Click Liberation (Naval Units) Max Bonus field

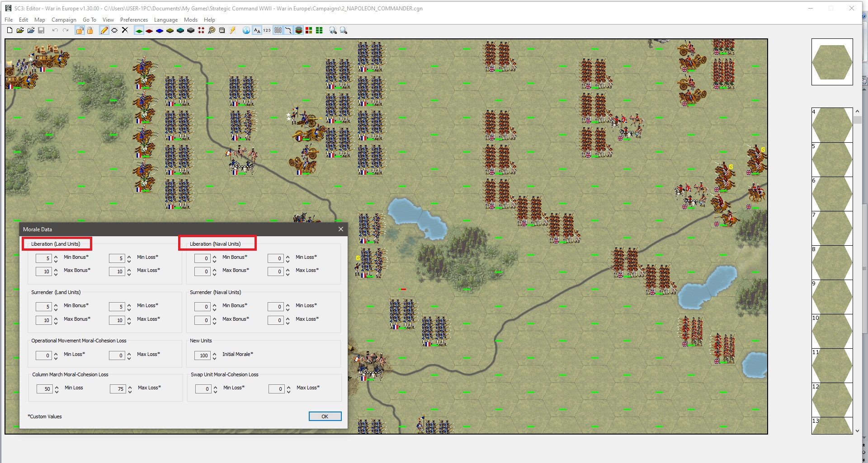202,271
